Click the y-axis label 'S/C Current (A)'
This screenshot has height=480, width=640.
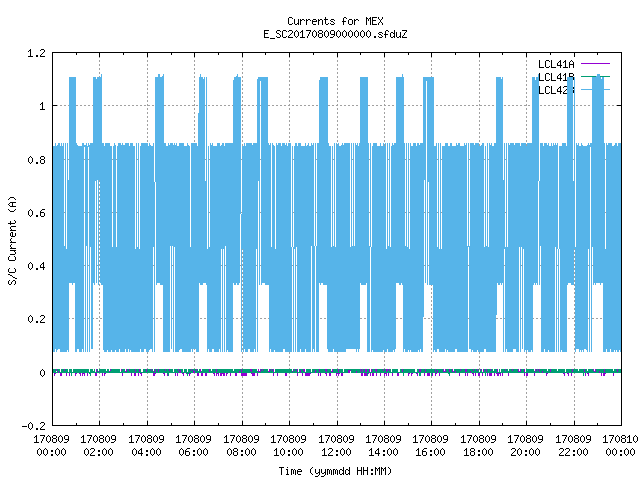(13, 241)
